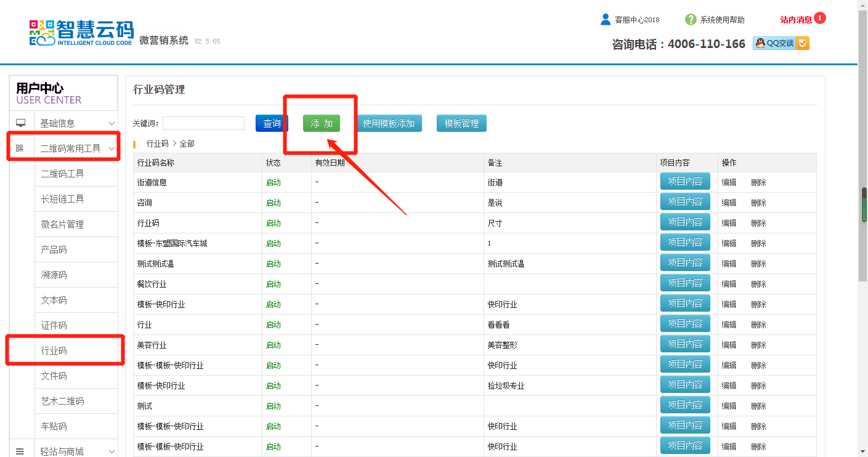This screenshot has width=868, height=457.
Task: Collapse the 二维码常用工具 section chevron
Action: pyautogui.click(x=112, y=148)
